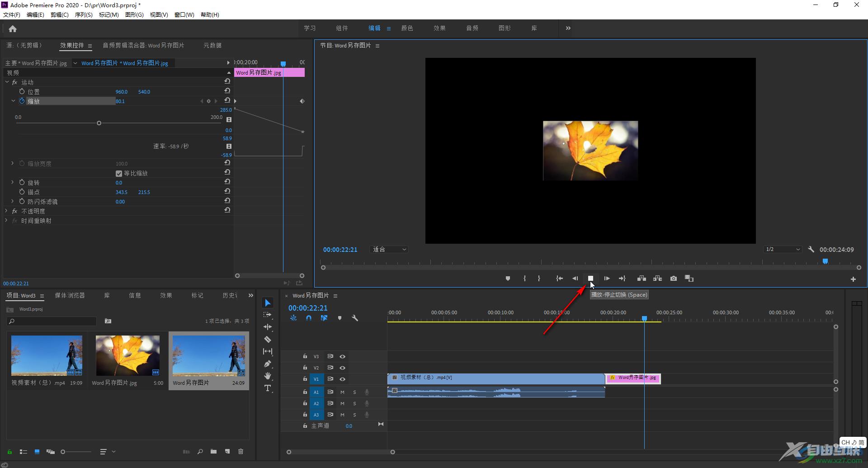The width and height of the screenshot is (868, 468).
Task: Open Sequence menu
Action: pyautogui.click(x=84, y=14)
